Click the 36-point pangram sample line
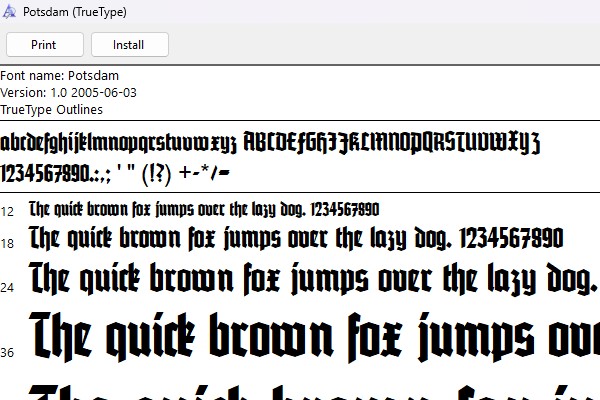 pyautogui.click(x=315, y=337)
